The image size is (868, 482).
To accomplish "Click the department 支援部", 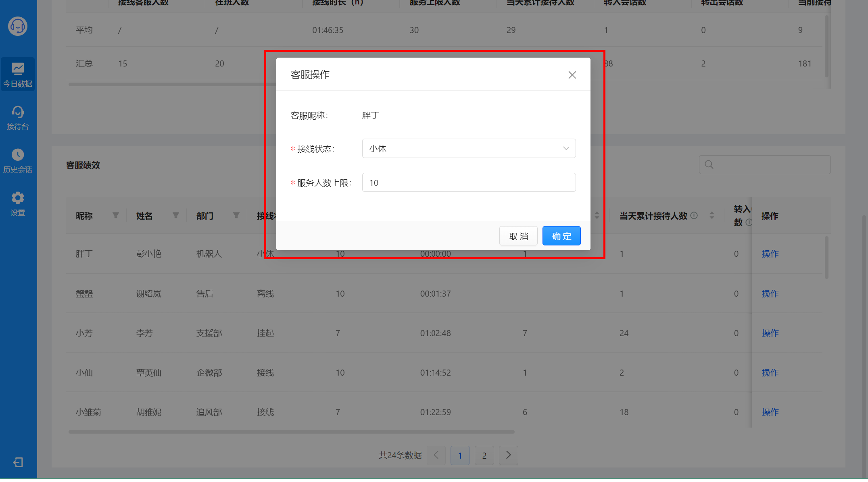I will tap(209, 333).
